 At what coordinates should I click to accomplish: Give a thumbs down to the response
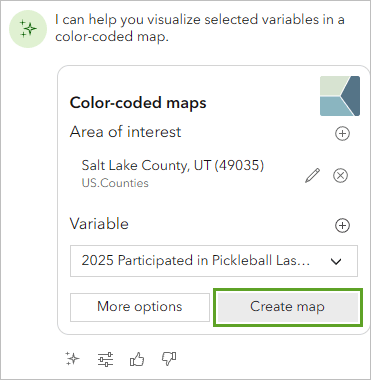point(169,359)
